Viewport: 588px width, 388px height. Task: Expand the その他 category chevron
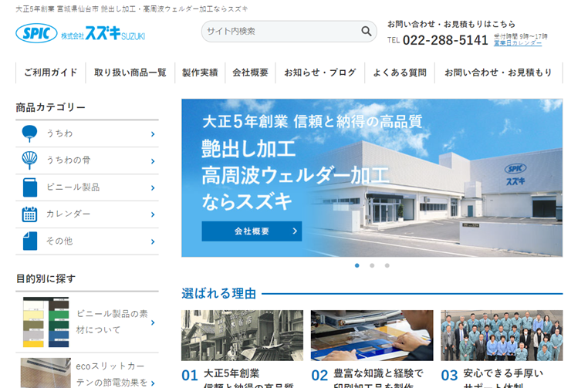(153, 241)
